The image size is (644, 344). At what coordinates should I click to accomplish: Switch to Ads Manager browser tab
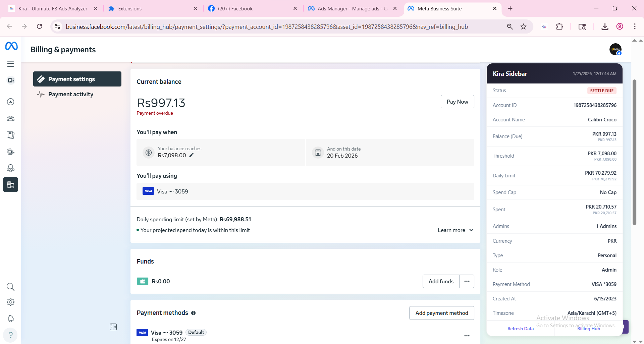click(352, 8)
